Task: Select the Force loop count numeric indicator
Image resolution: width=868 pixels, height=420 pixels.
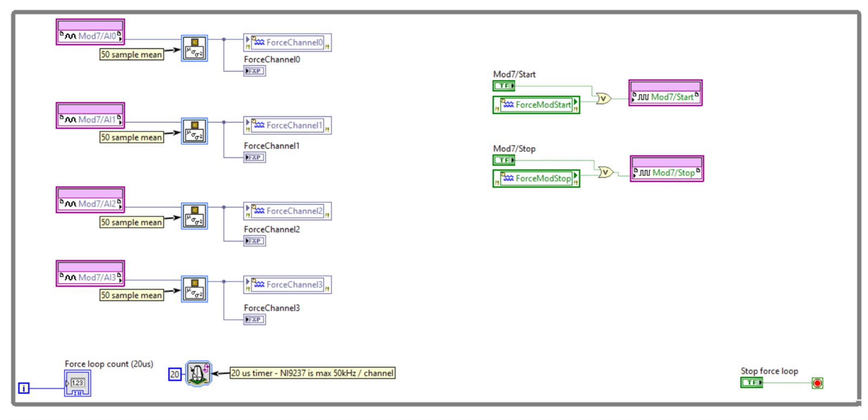Action: 78,384
